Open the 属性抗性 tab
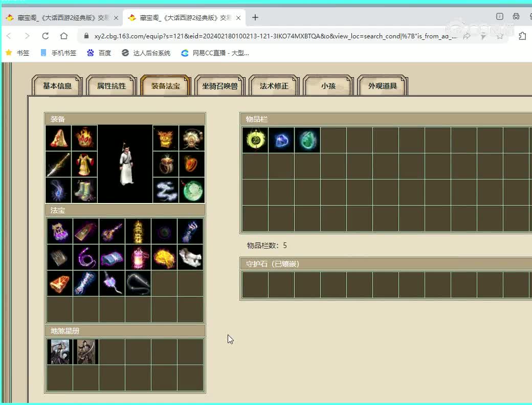532x405 pixels. 112,86
